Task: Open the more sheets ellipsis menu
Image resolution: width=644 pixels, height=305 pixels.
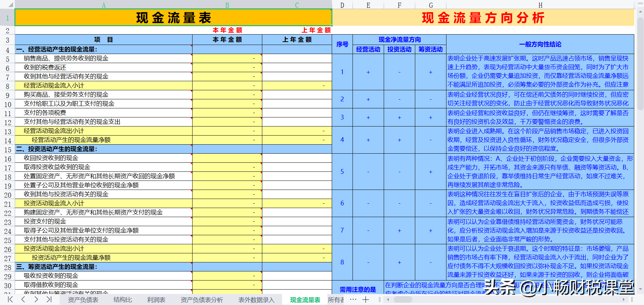Action: click(353, 299)
